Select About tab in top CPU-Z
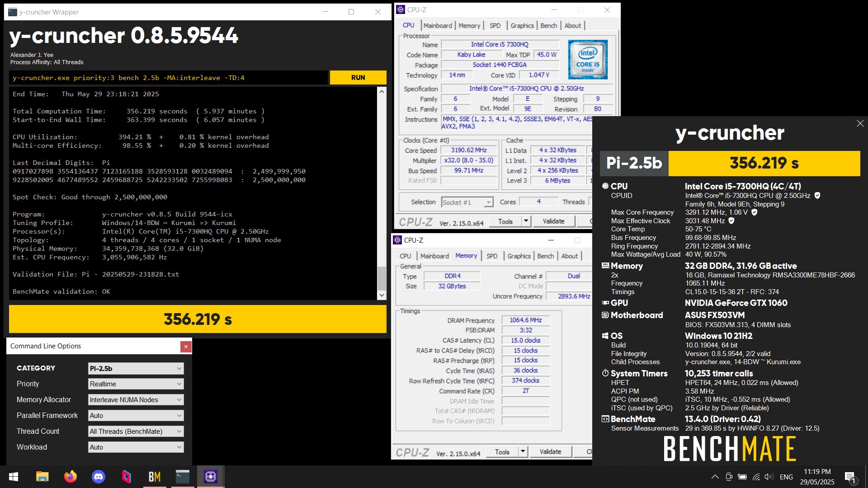Screen dimensions: 868x488 coord(573,26)
